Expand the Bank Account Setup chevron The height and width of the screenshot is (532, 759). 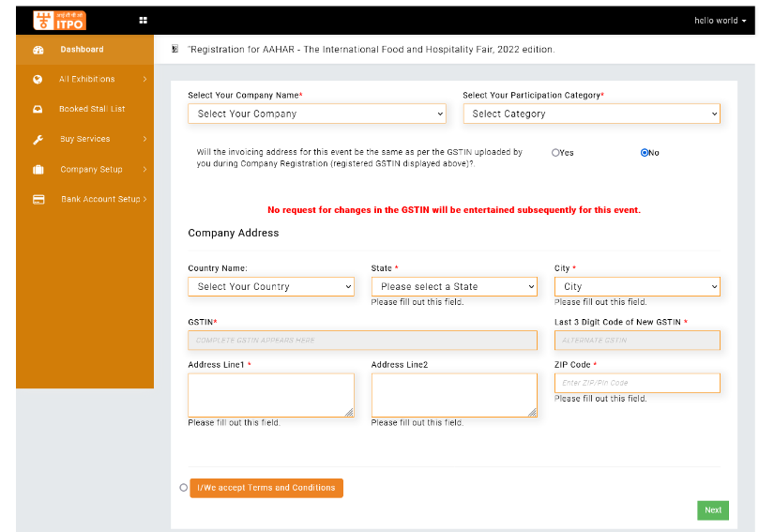144,199
